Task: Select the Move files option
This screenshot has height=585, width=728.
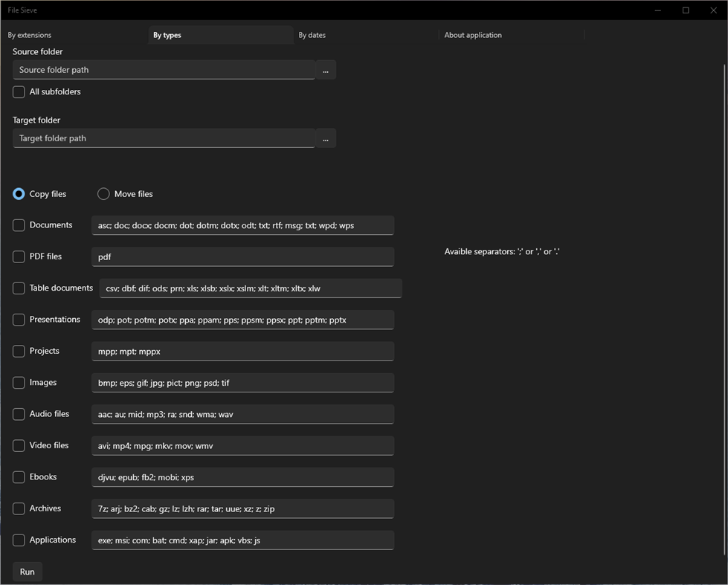Action: pyautogui.click(x=103, y=193)
